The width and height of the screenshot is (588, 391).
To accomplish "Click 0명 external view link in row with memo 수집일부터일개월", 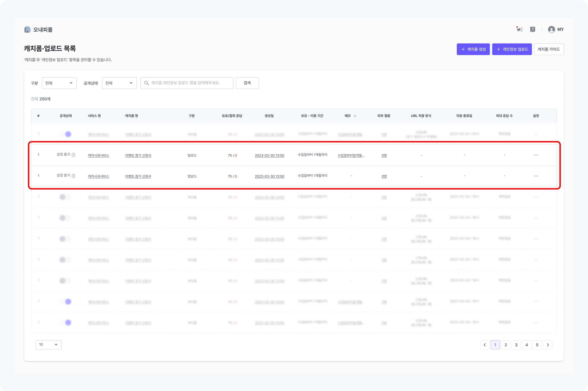I will pos(384,155).
